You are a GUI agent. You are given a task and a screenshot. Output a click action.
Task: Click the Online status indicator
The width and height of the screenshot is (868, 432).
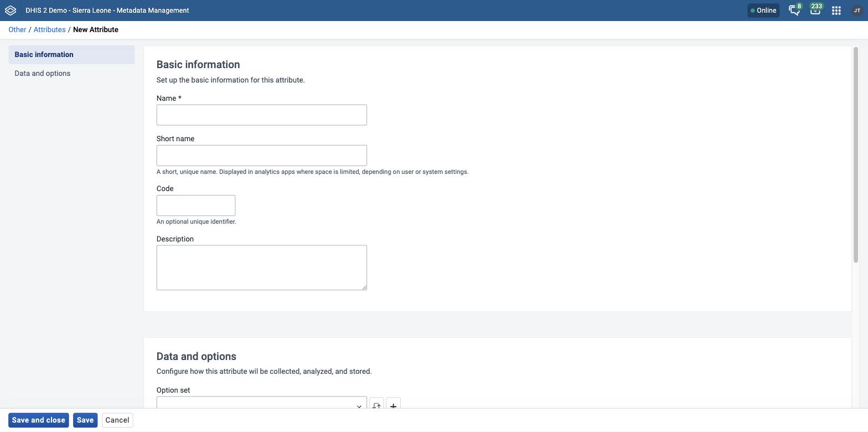point(763,11)
